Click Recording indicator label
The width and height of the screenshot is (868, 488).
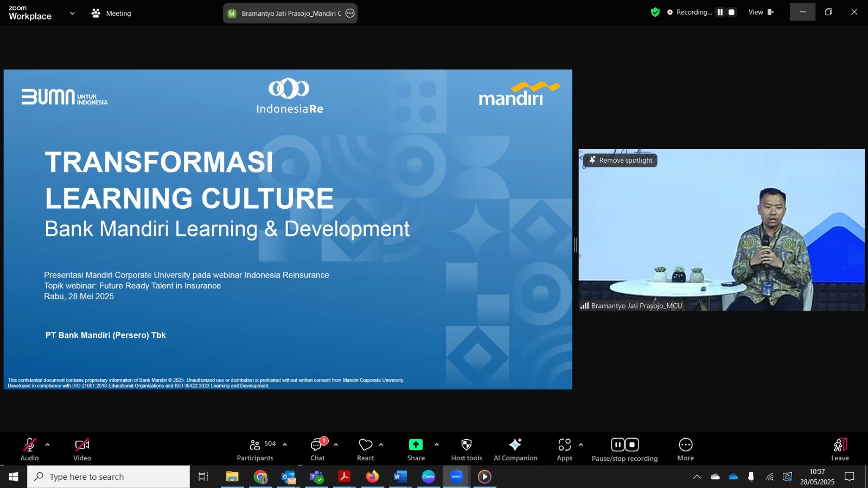(x=690, y=12)
